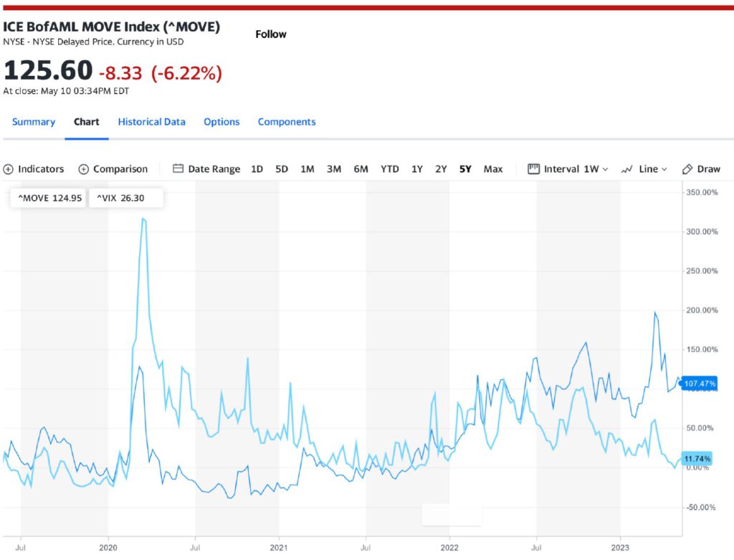Set range to 1D
This screenshot has height=560, width=734.
tap(257, 169)
